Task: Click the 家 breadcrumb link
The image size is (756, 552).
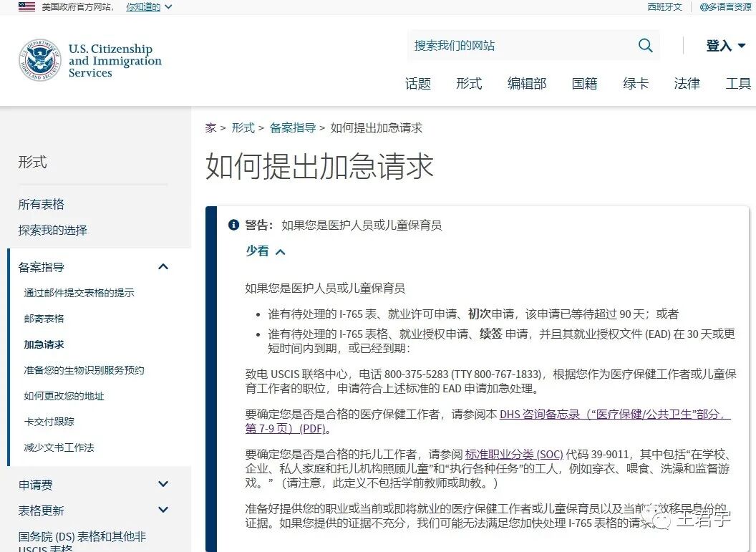Action: (x=209, y=128)
